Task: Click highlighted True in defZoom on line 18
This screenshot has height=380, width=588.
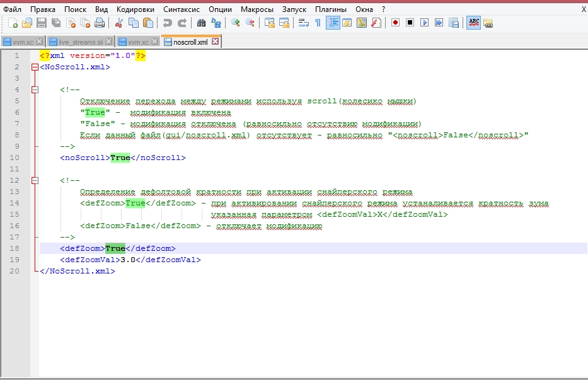Action: tap(115, 248)
